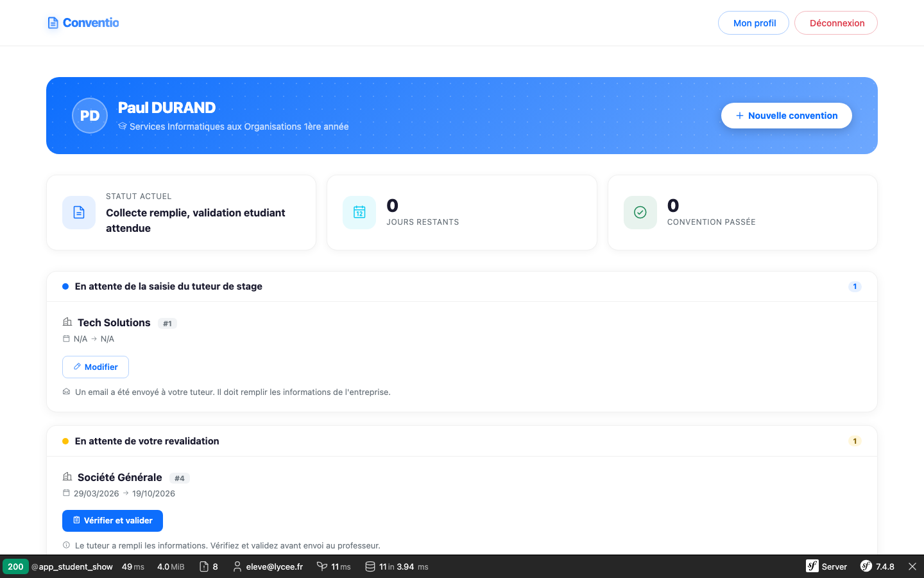The height and width of the screenshot is (578, 924).
Task: Click the Tech Solutions company name
Action: (x=114, y=322)
